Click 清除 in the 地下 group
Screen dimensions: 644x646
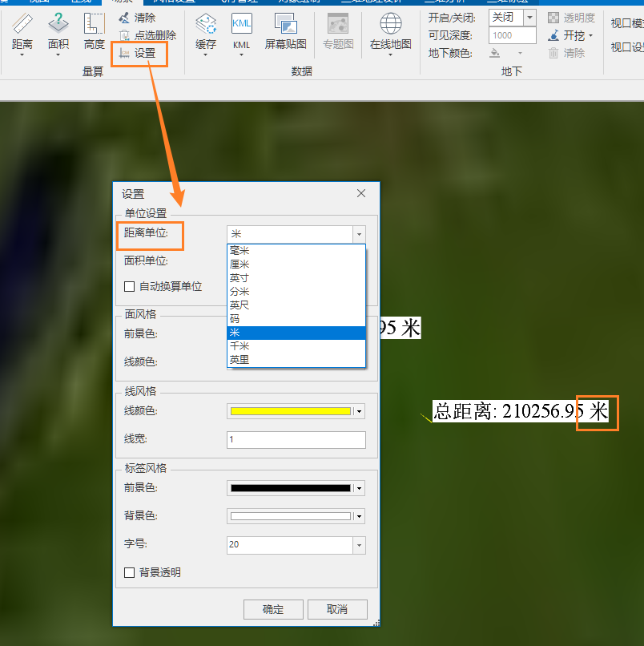click(566, 53)
